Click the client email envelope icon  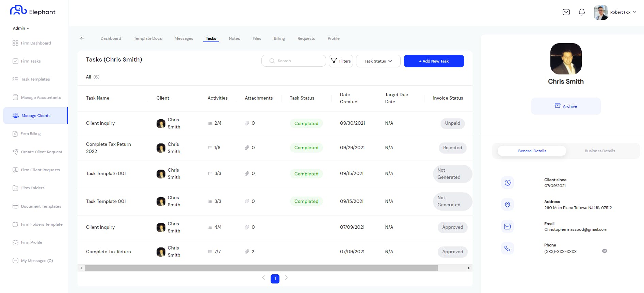point(507,226)
